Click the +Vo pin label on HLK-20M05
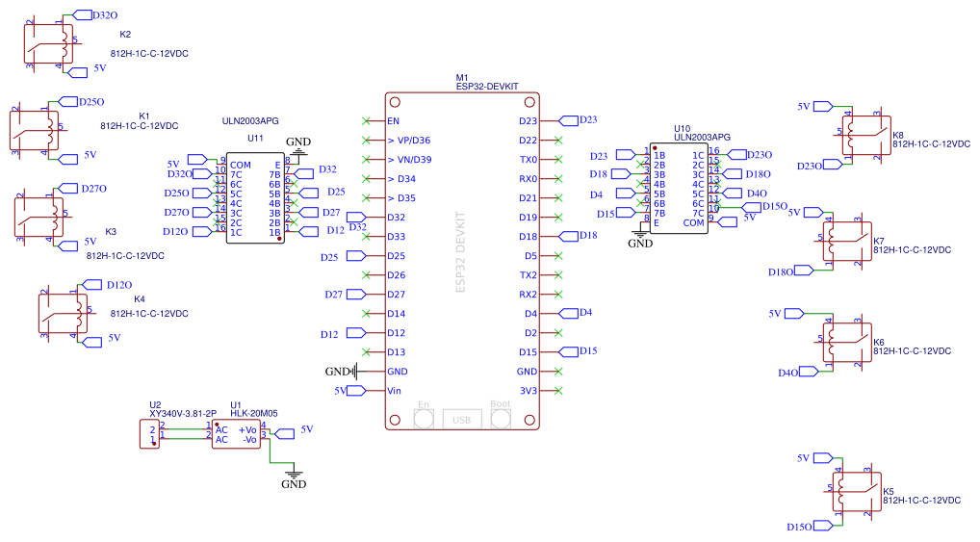The height and width of the screenshot is (542, 980). click(248, 430)
